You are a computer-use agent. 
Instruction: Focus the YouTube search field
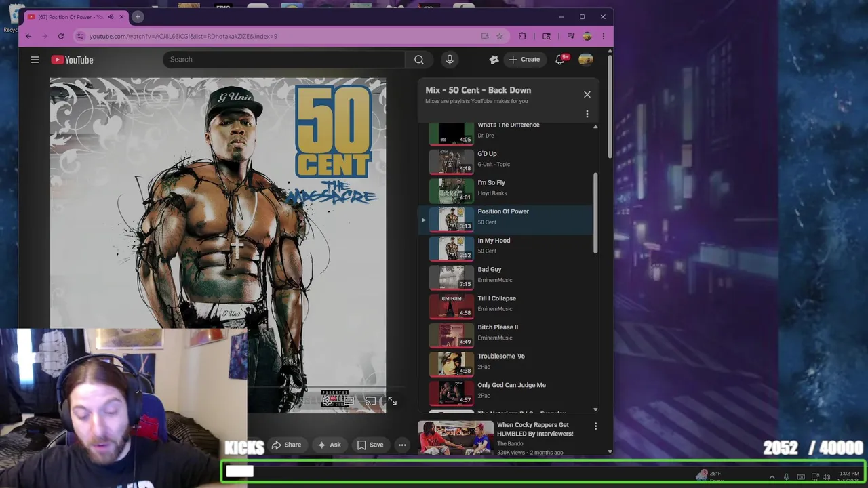tap(283, 60)
